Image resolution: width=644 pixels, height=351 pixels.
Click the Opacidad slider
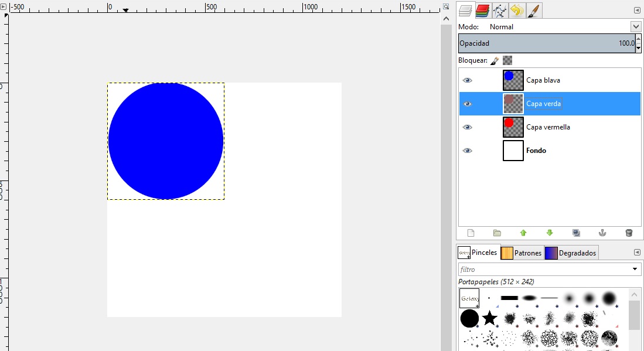pos(545,43)
